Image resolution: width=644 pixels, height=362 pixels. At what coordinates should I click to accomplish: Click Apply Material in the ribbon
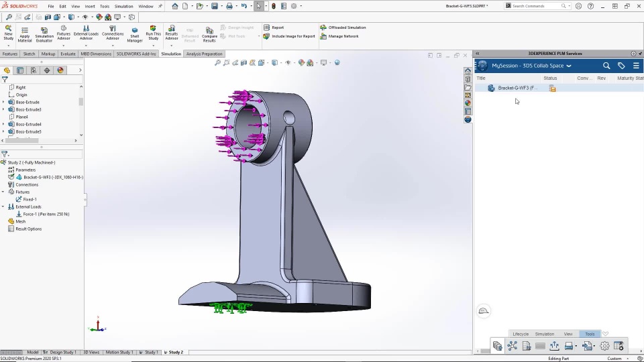pos(25,34)
